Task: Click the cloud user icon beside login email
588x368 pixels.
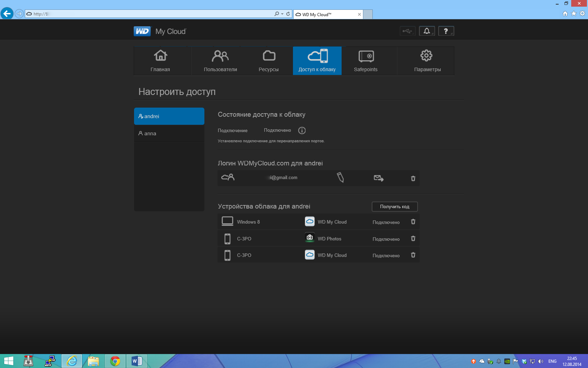Action: 228,177
